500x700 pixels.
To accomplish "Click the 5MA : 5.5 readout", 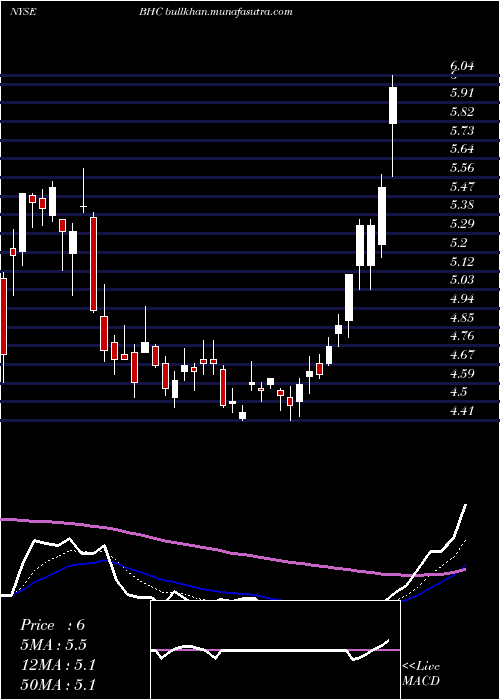I will point(54,645).
